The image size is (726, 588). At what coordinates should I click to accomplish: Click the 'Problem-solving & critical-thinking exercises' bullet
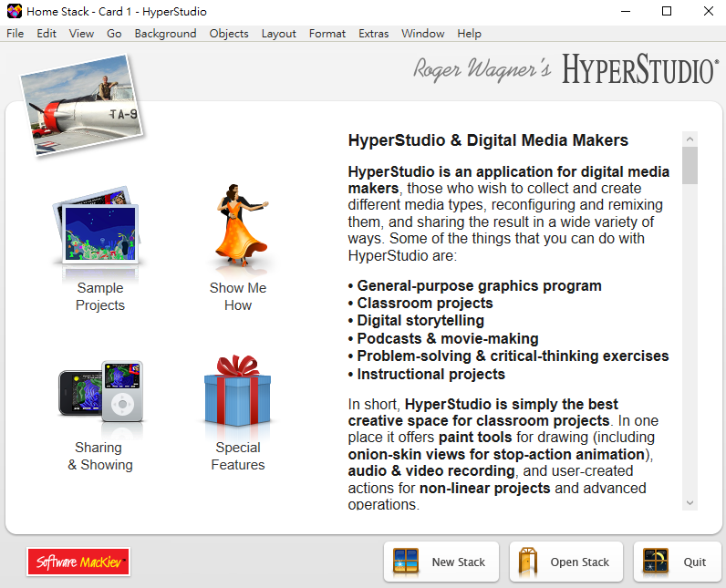508,356
